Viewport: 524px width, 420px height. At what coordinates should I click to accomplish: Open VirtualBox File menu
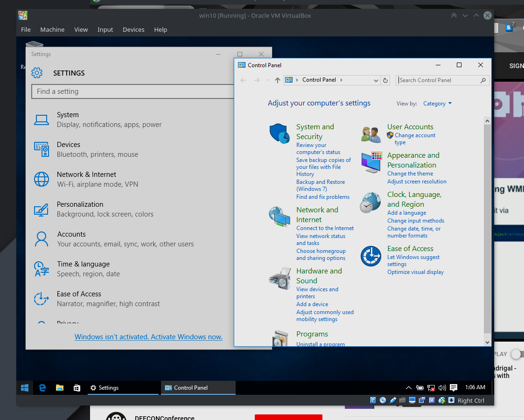26,30
